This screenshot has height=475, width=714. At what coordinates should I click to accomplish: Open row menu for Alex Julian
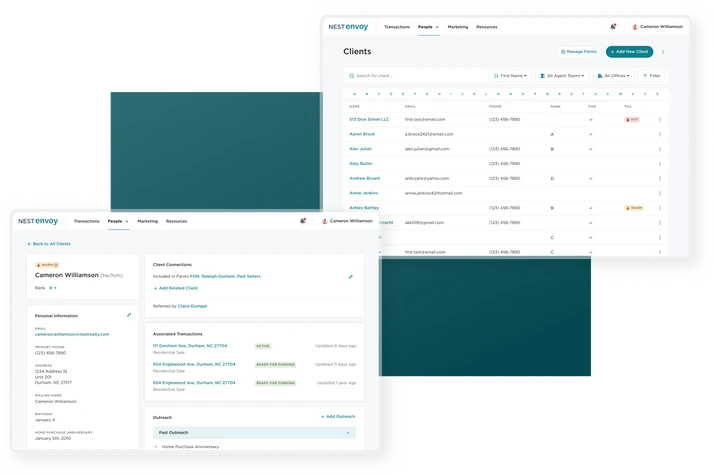660,149
